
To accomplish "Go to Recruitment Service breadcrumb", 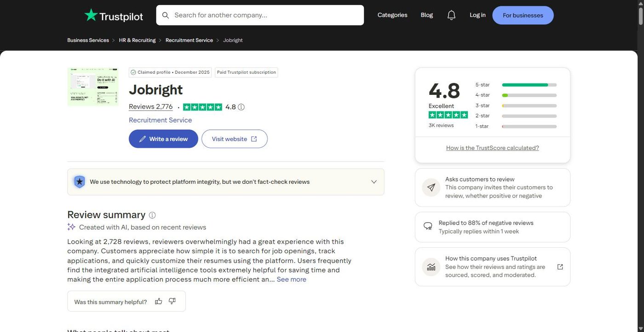I will (189, 40).
